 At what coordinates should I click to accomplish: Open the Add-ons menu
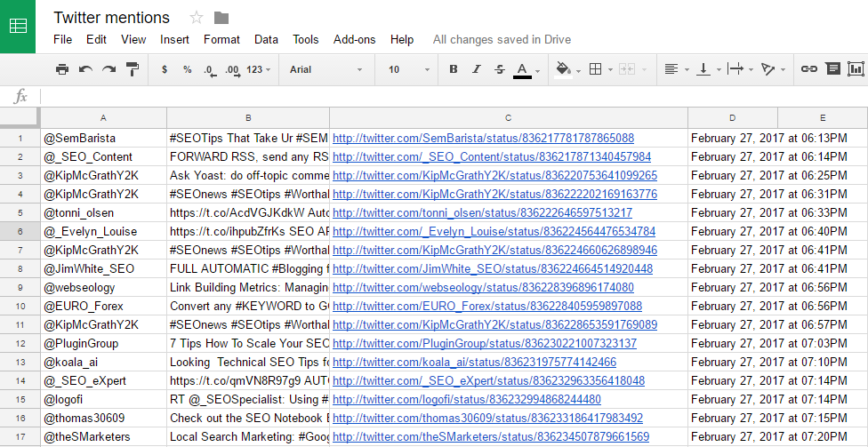354,40
